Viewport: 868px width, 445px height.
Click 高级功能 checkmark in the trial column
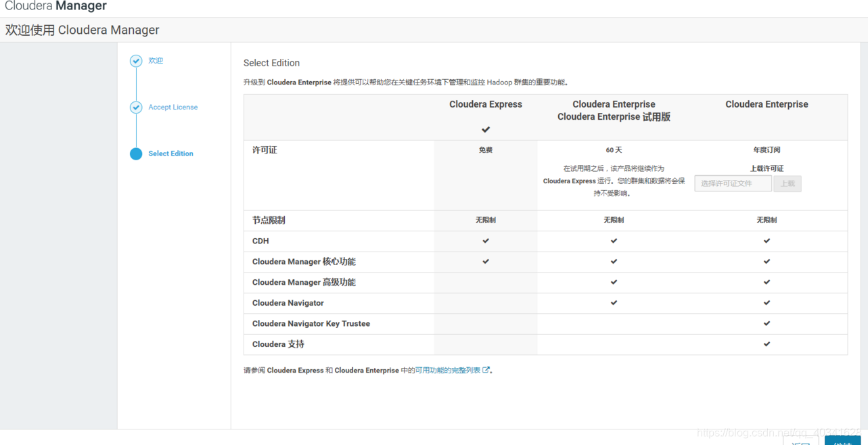pyautogui.click(x=614, y=282)
